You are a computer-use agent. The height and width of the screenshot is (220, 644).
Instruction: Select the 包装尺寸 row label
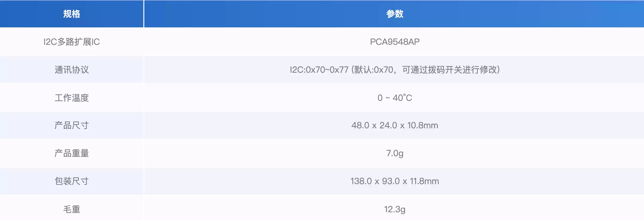click(x=72, y=181)
